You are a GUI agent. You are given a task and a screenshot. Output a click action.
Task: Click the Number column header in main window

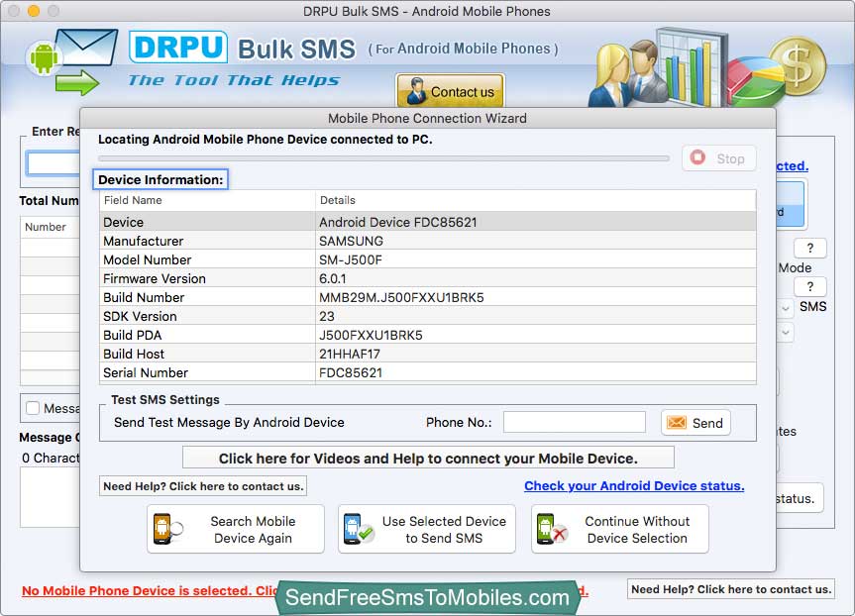pyautogui.click(x=51, y=226)
